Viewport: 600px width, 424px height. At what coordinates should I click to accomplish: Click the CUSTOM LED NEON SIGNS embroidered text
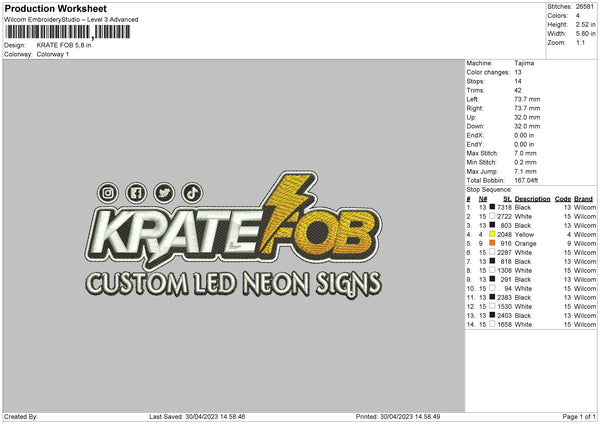click(233, 284)
